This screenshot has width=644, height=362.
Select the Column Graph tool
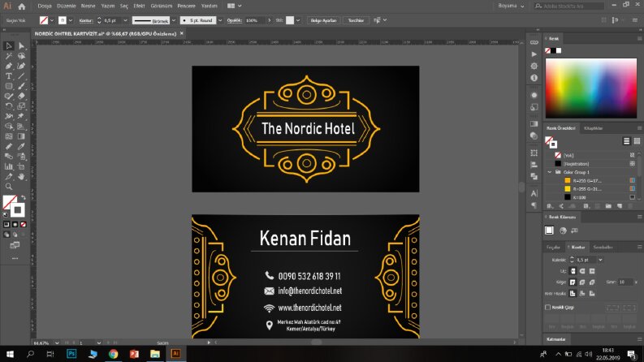pyautogui.click(x=9, y=166)
